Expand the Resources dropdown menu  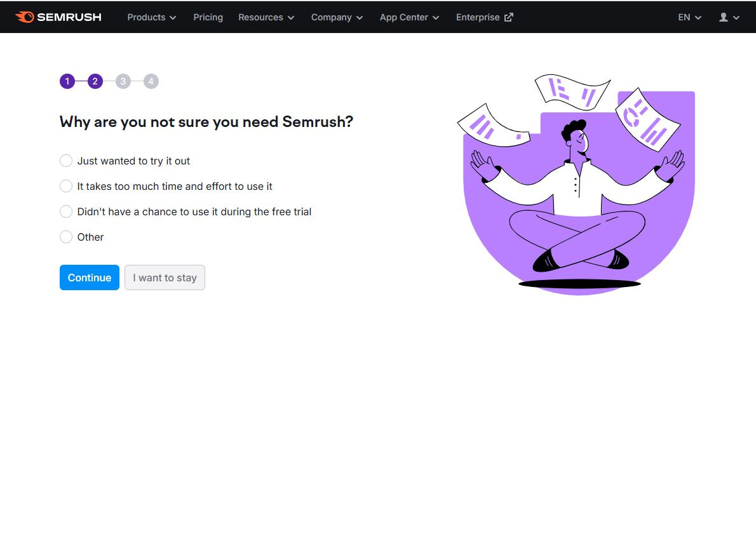pos(266,17)
